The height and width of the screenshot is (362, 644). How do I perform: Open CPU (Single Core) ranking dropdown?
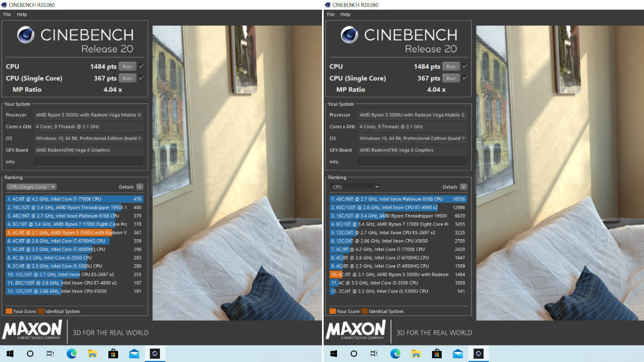coord(32,187)
